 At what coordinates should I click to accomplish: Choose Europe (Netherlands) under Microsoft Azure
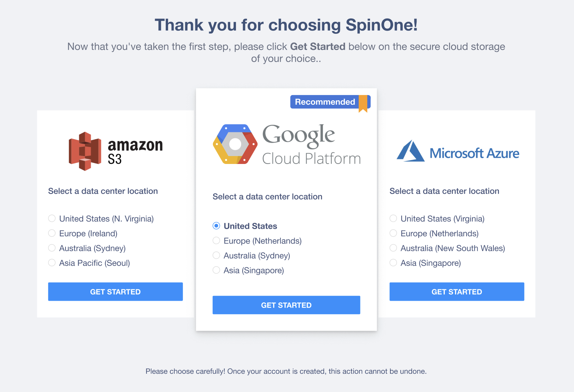click(393, 233)
